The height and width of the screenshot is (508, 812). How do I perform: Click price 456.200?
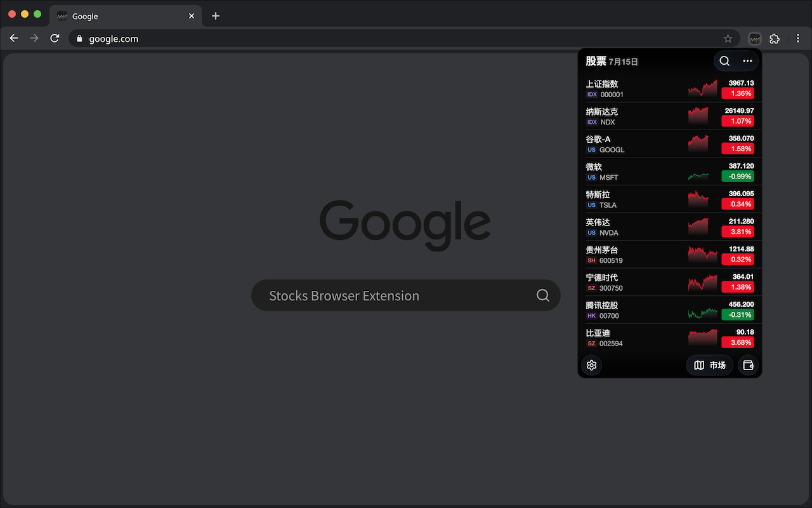741,304
